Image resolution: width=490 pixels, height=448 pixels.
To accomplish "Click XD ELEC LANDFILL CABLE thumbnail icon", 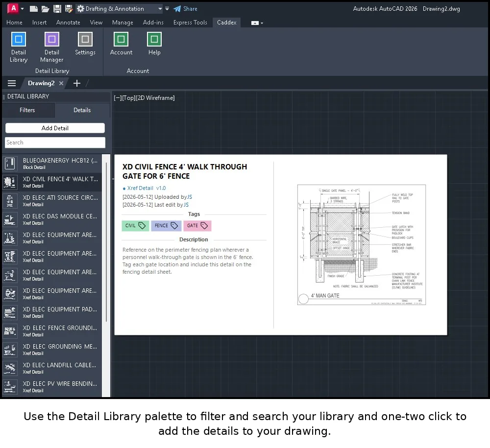I will coord(10,368).
